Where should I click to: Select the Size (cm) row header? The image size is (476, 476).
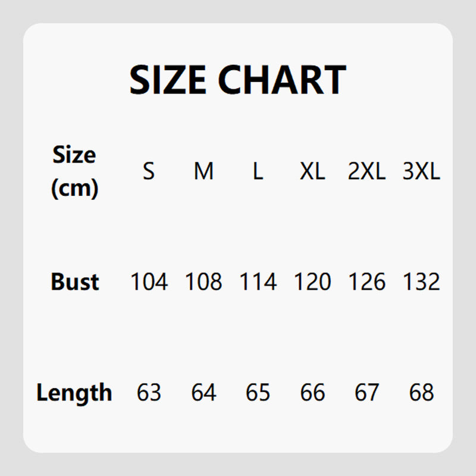(74, 172)
